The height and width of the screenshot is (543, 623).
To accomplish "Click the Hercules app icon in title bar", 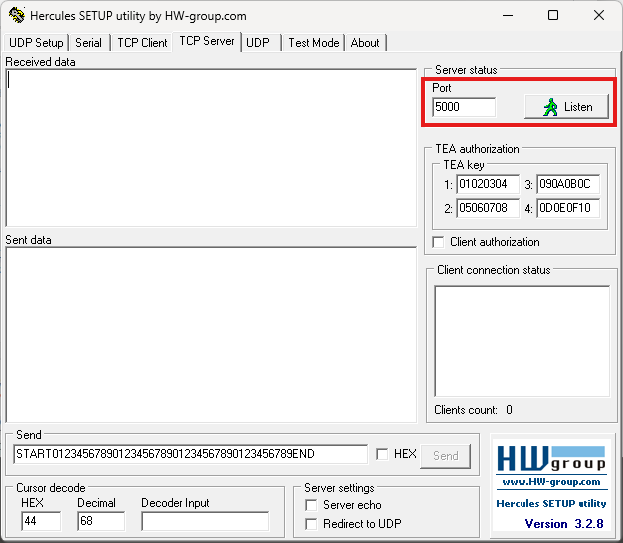I will coord(16,16).
